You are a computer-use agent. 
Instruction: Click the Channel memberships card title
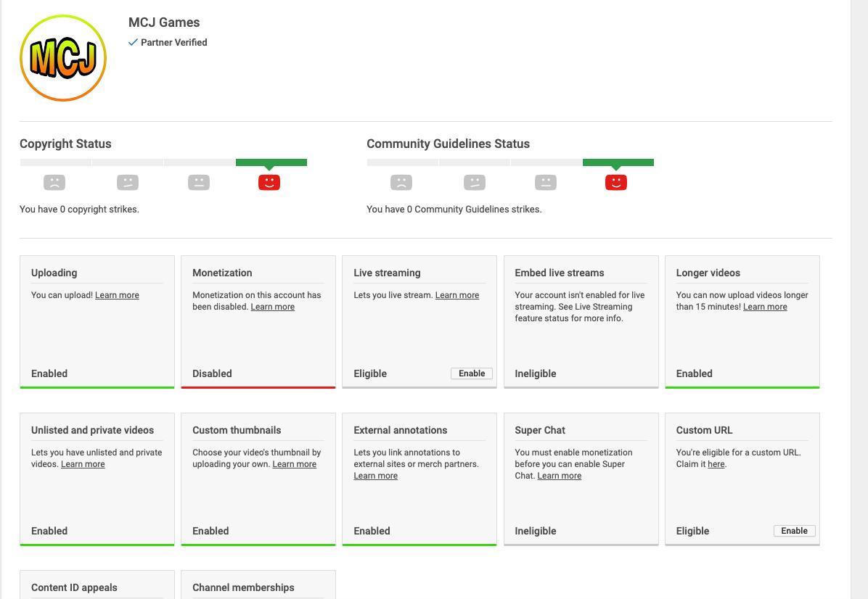[243, 587]
